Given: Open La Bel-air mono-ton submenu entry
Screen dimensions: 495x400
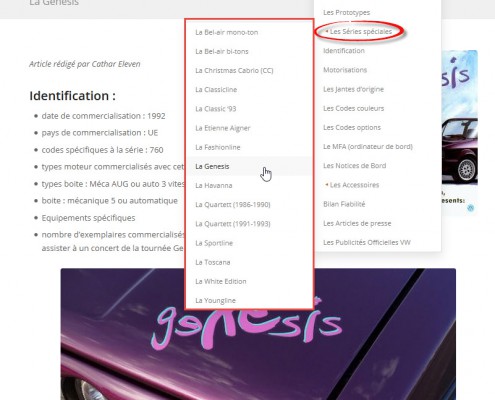Looking at the screenshot, I should pyautogui.click(x=227, y=32).
